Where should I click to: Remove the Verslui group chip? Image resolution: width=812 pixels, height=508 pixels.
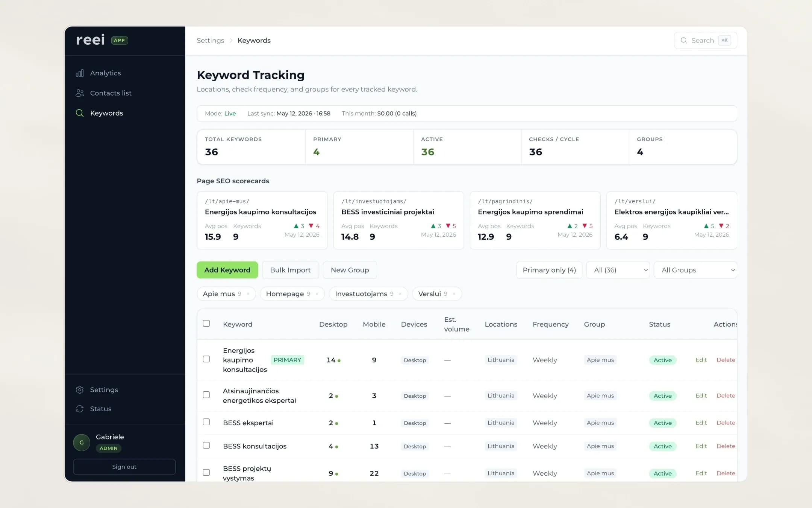coord(454,294)
